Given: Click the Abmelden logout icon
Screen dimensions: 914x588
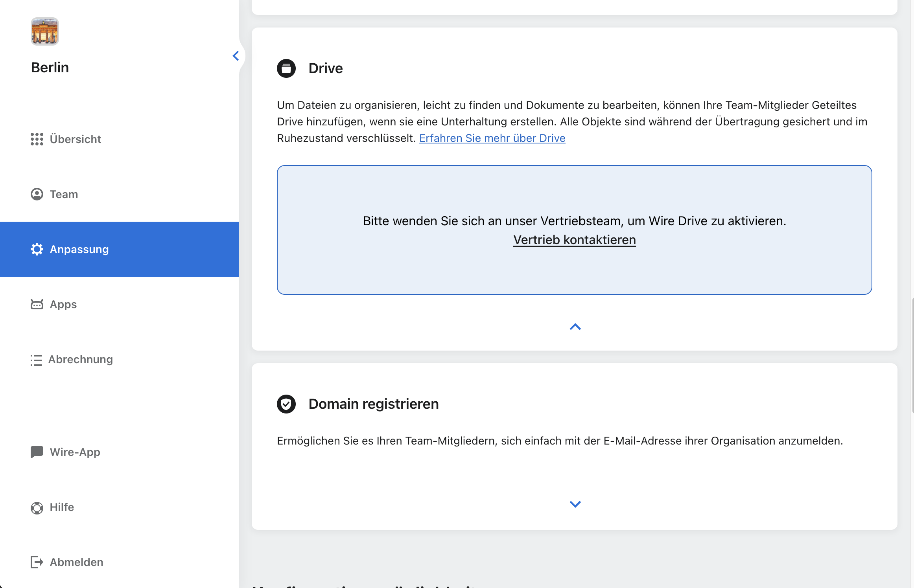Looking at the screenshot, I should click(37, 562).
